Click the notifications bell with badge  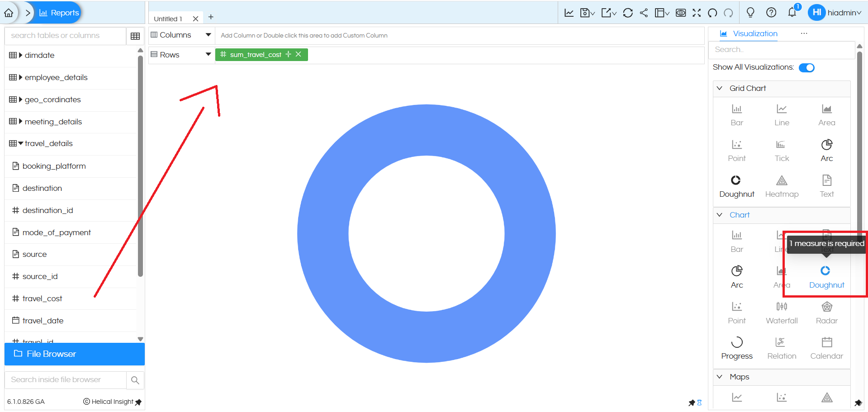pyautogui.click(x=792, y=13)
